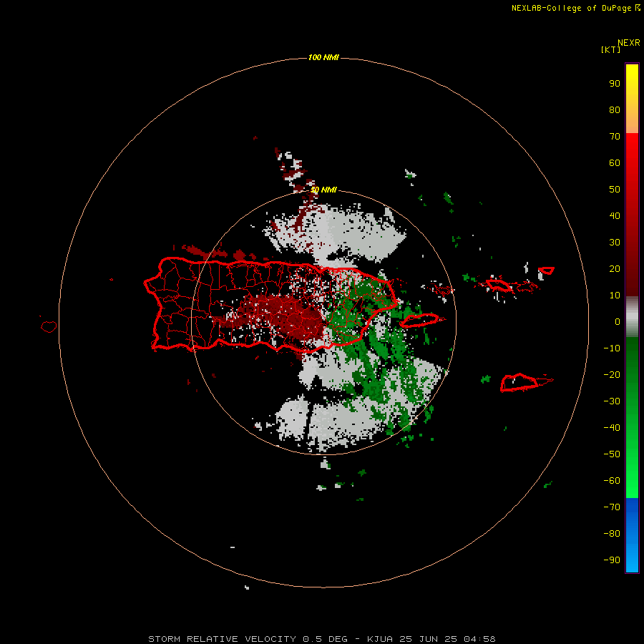Click the gray zero-velocity band of the color bar
This screenshot has height=644, width=644.
click(x=632, y=316)
